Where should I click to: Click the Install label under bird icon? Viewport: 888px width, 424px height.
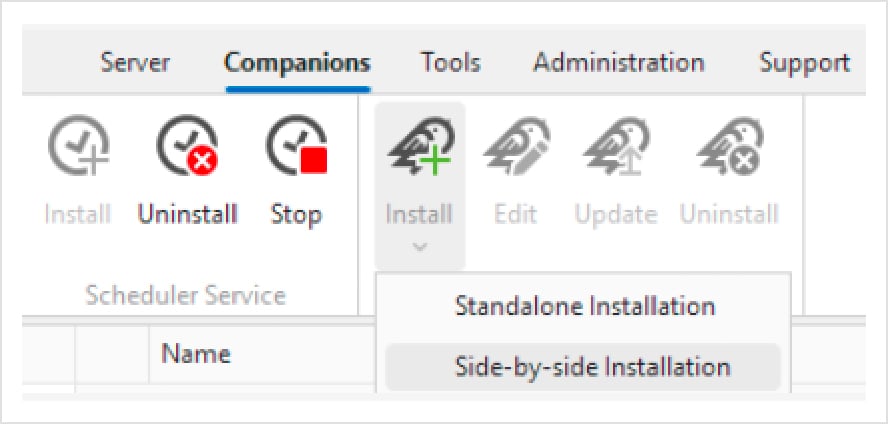coord(419,215)
